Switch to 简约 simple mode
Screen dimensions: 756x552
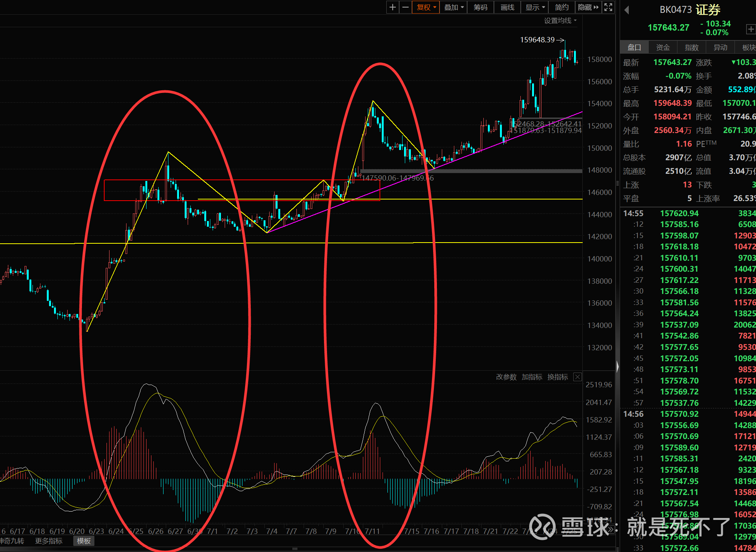[x=562, y=7]
